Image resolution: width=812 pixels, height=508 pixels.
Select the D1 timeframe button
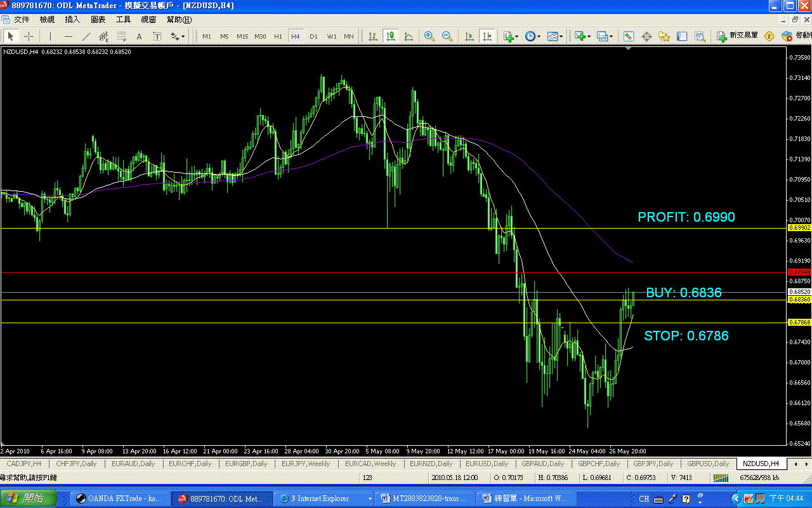pos(313,36)
